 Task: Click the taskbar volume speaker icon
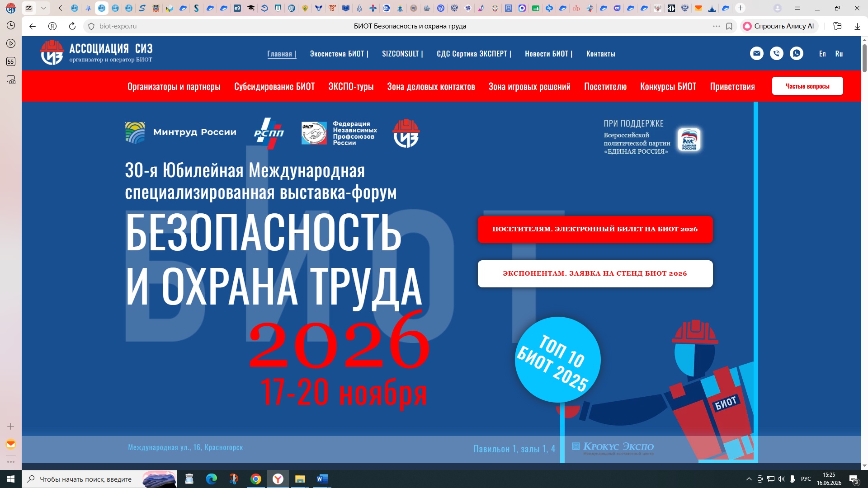point(781,479)
